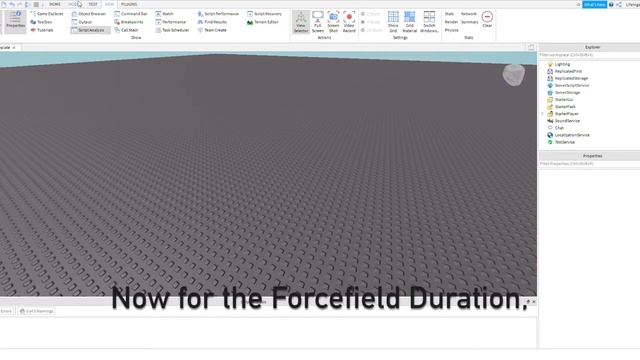
Task: Open Tutorials from the View ribbon
Action: point(42,30)
